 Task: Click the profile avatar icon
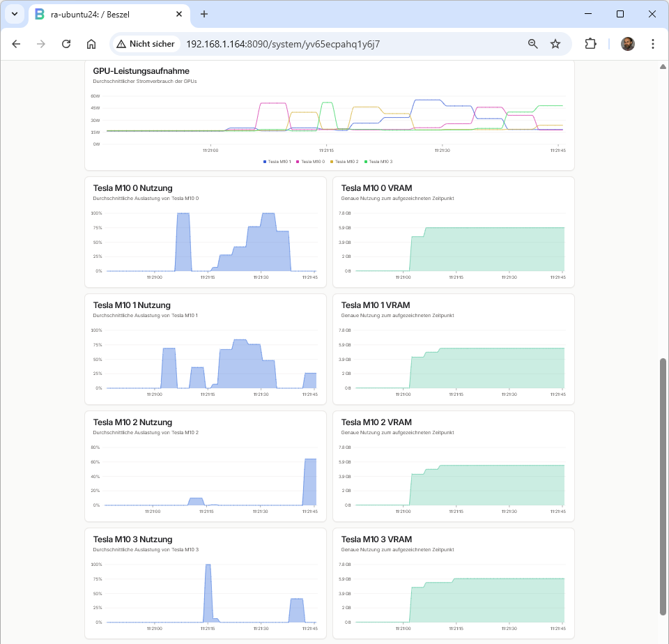[x=628, y=44]
